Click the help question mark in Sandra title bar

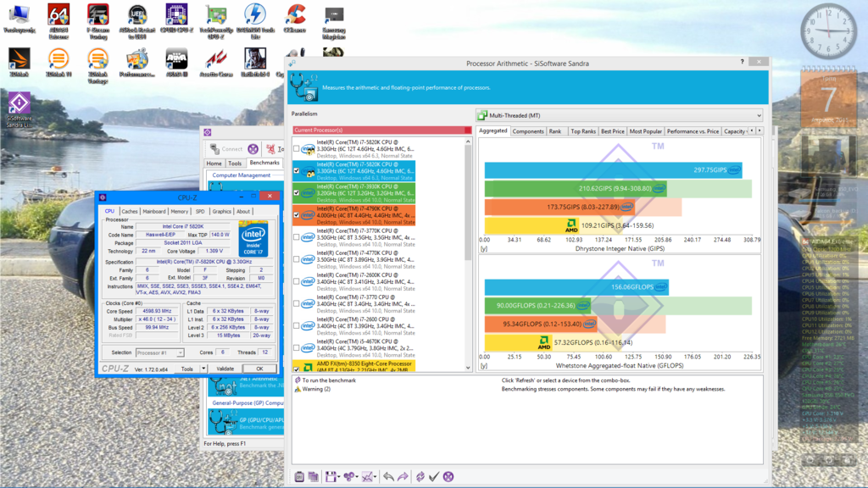coord(742,62)
